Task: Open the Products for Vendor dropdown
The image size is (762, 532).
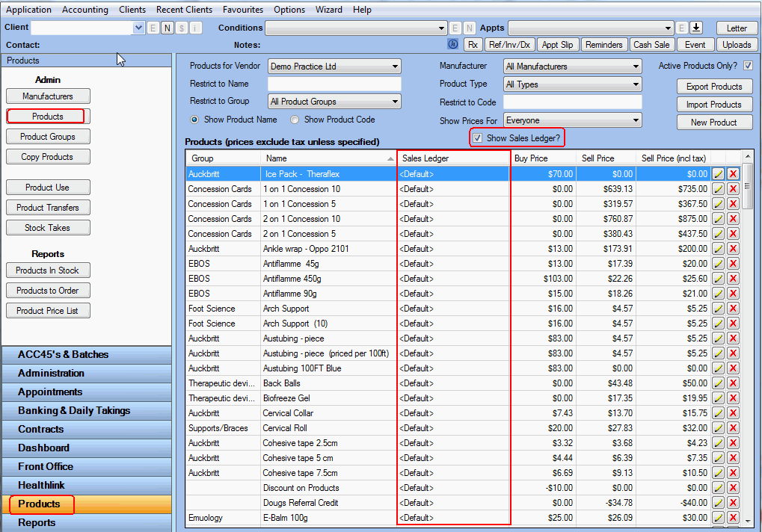Action: pyautogui.click(x=334, y=66)
